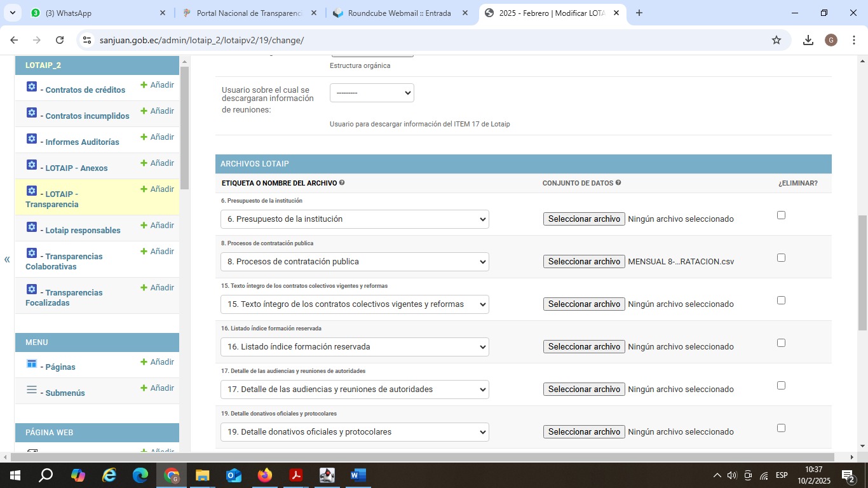Click the page's vertical scrollbar thumb
The width and height of the screenshot is (868, 488).
(862, 273)
